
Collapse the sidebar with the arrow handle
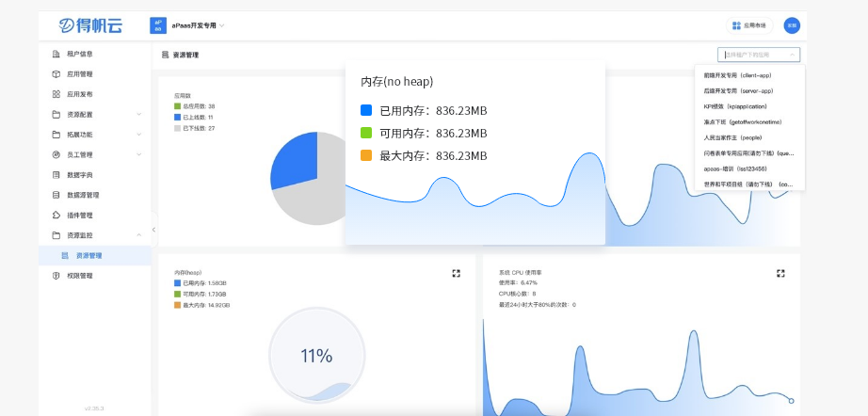coord(153,230)
